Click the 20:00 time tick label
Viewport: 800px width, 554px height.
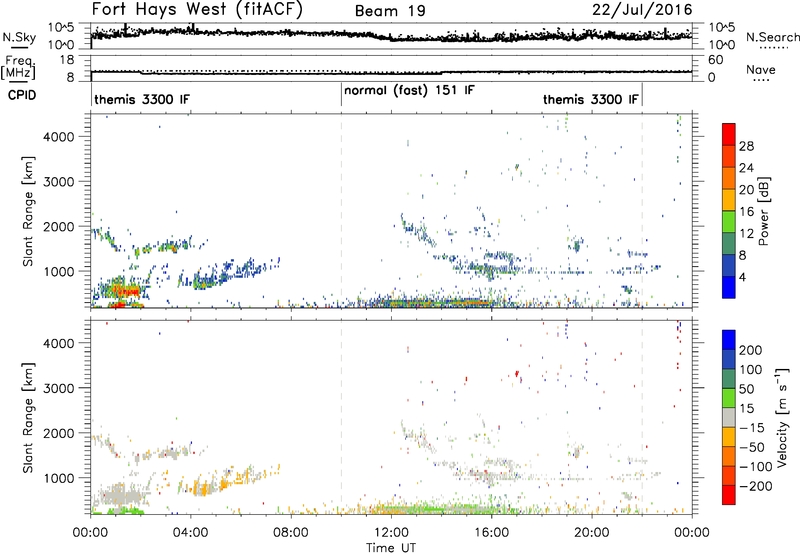click(x=591, y=533)
